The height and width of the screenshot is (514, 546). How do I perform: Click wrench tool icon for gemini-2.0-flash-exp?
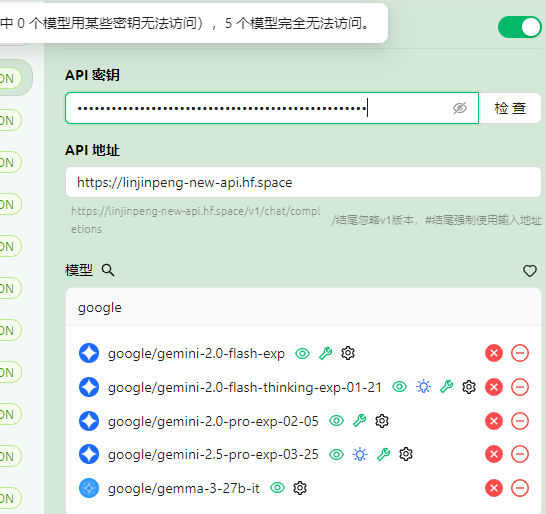[x=326, y=353]
